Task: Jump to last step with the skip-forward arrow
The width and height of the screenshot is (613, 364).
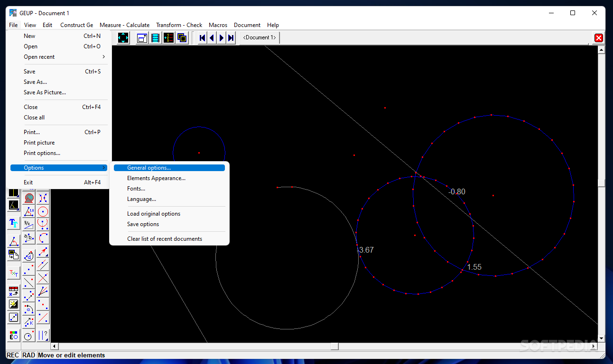Action: pos(231,38)
